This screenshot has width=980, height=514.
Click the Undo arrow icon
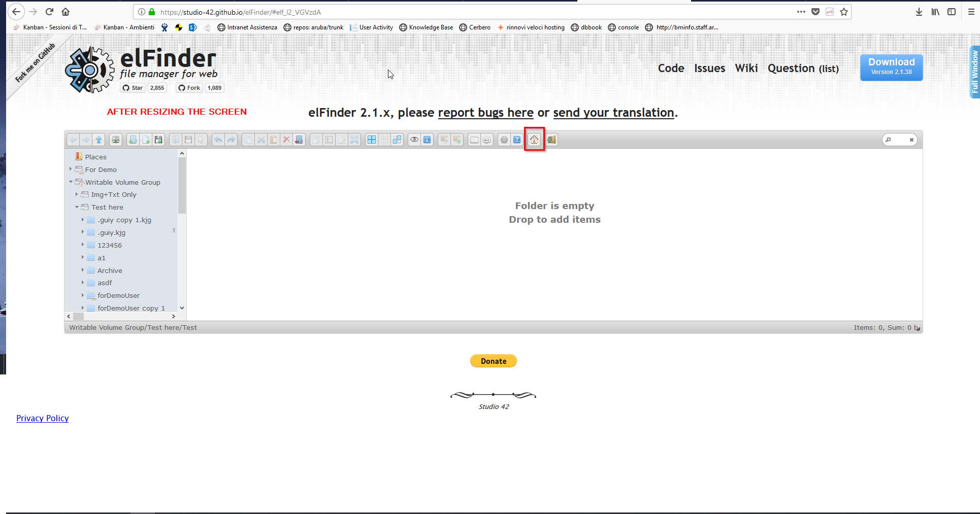click(x=218, y=140)
